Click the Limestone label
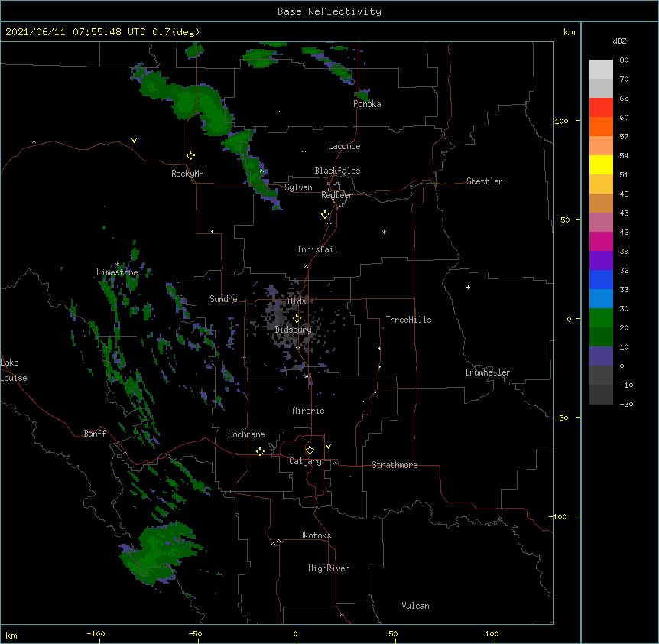Screen dimensions: 659x644 tap(117, 272)
